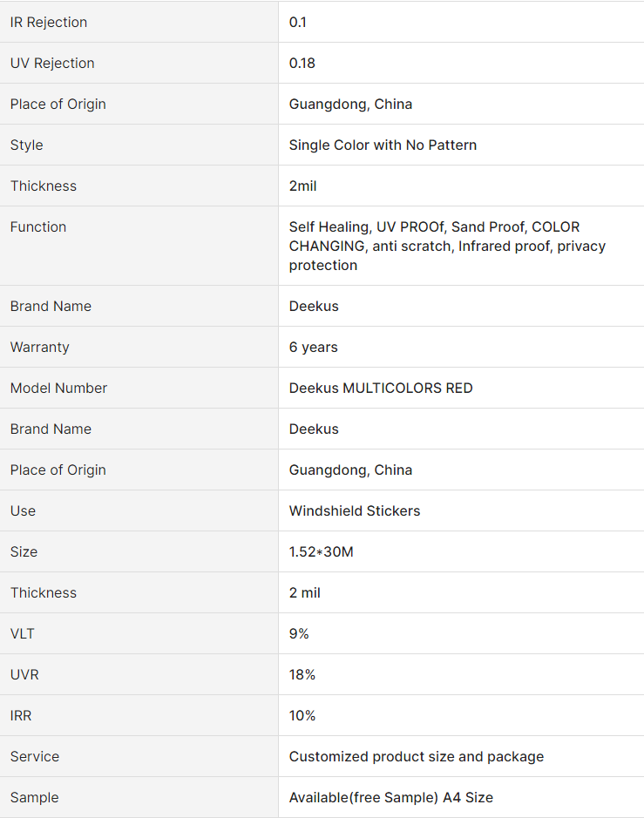Click the Sample label cell

[139, 798]
